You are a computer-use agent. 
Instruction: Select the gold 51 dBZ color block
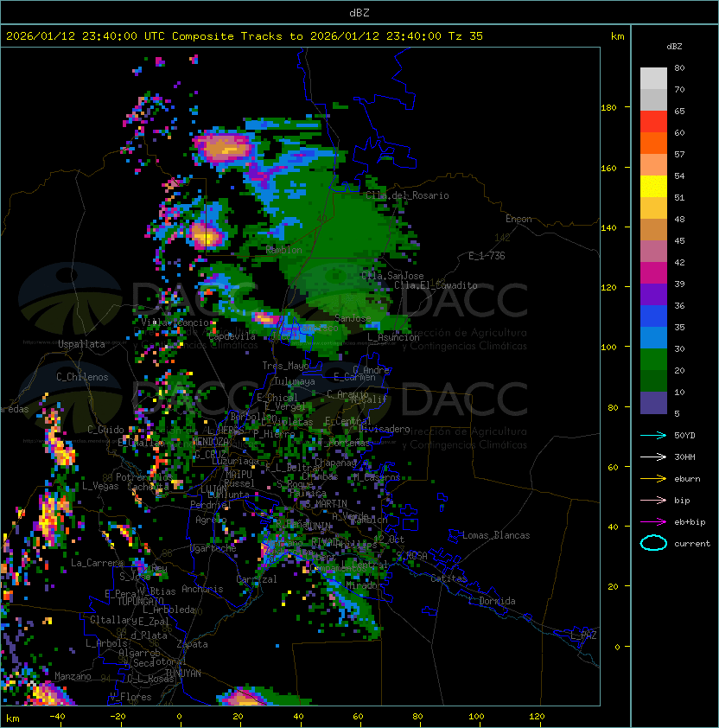[x=653, y=208]
